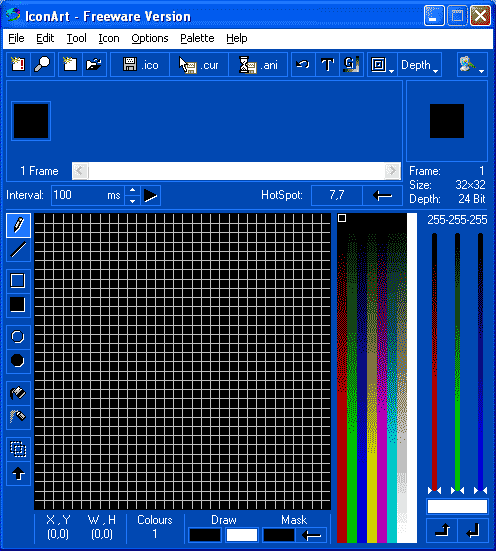
Task: Open the Edit menu
Action: [45, 38]
